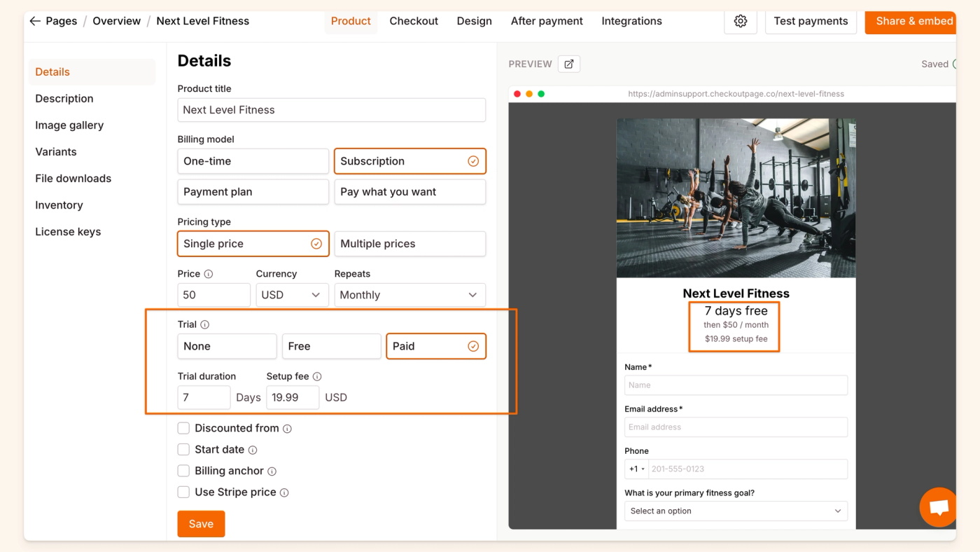Click the Product title input field
The image size is (980, 552).
[x=331, y=110]
